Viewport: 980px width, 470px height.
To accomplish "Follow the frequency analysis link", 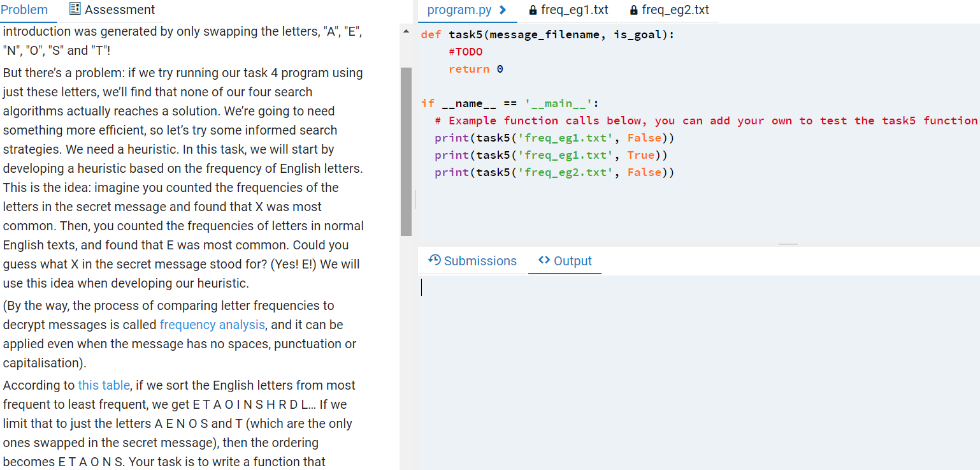I will (212, 325).
